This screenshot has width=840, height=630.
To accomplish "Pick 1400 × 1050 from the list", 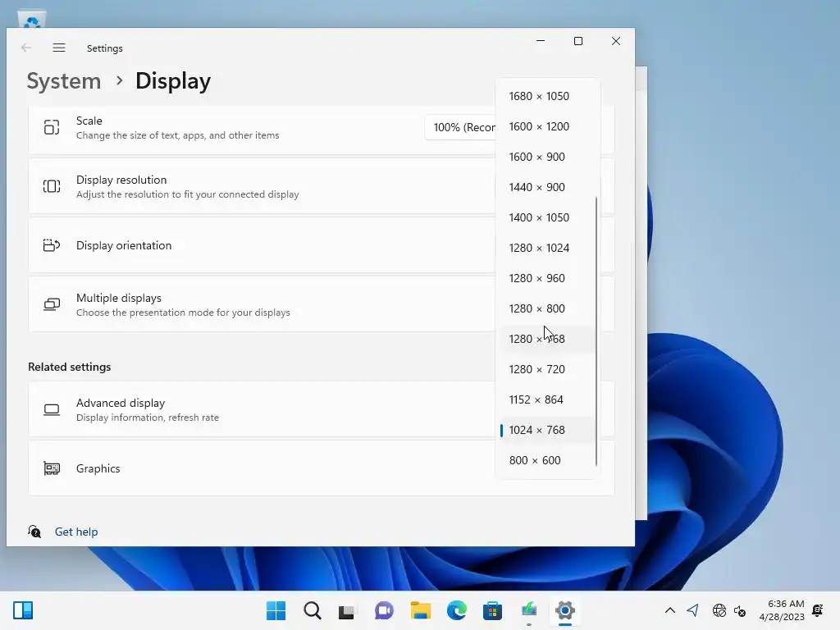I will click(546, 217).
